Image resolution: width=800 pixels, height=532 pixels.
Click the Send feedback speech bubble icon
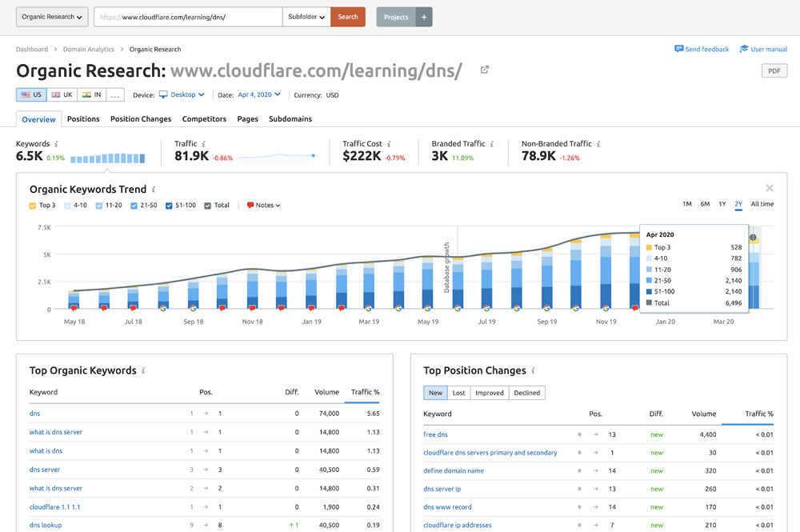(x=678, y=49)
